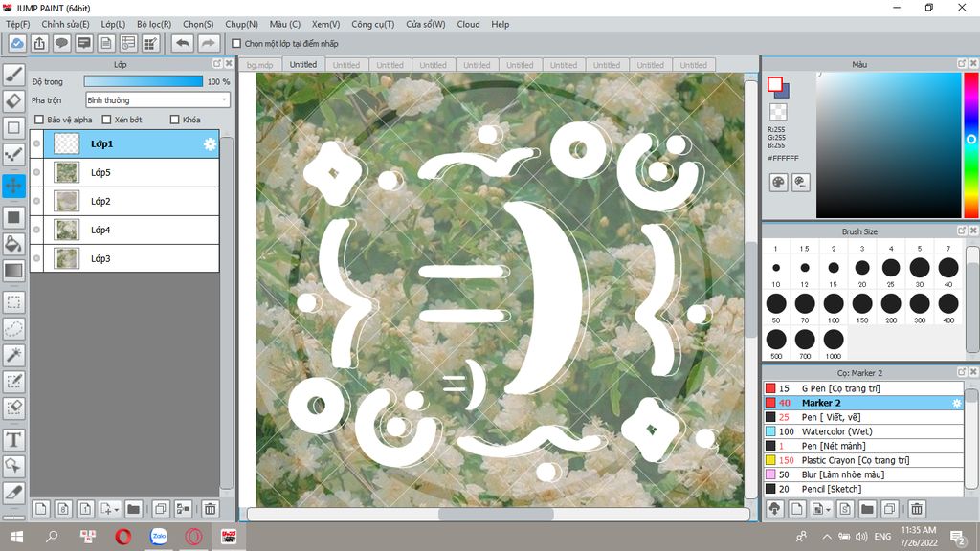
Task: Toggle Khóa checkbox
Action: tap(175, 120)
